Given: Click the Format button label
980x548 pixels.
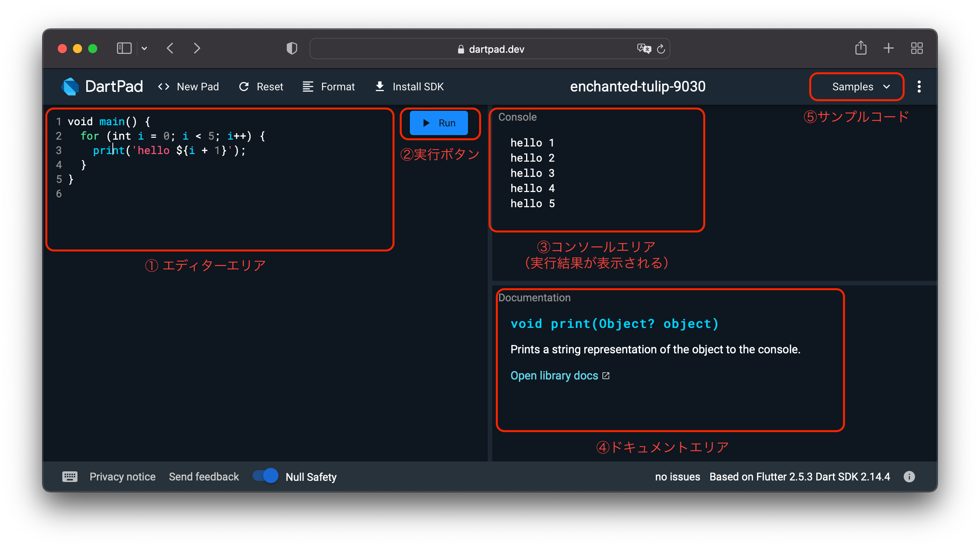Looking at the screenshot, I should click(337, 87).
